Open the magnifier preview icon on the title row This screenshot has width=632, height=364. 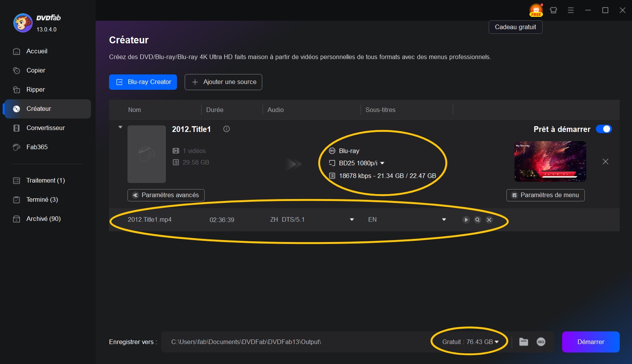477,220
